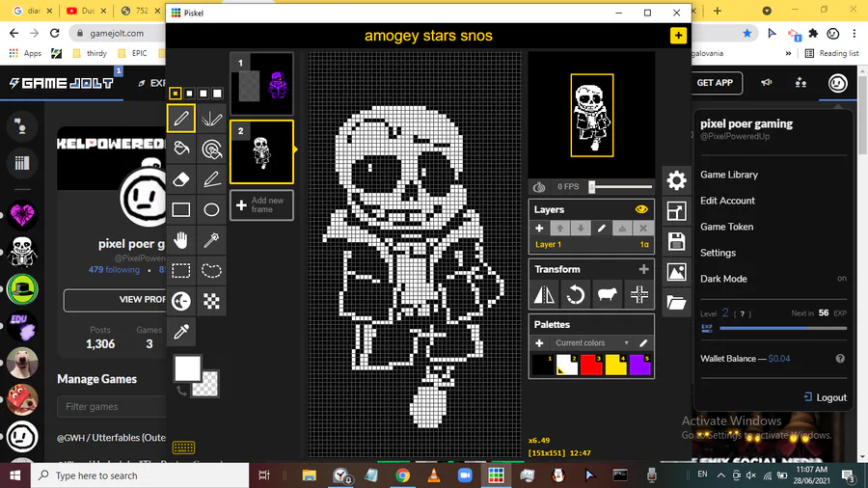
Task: Center the image with align icon
Action: [638, 294]
